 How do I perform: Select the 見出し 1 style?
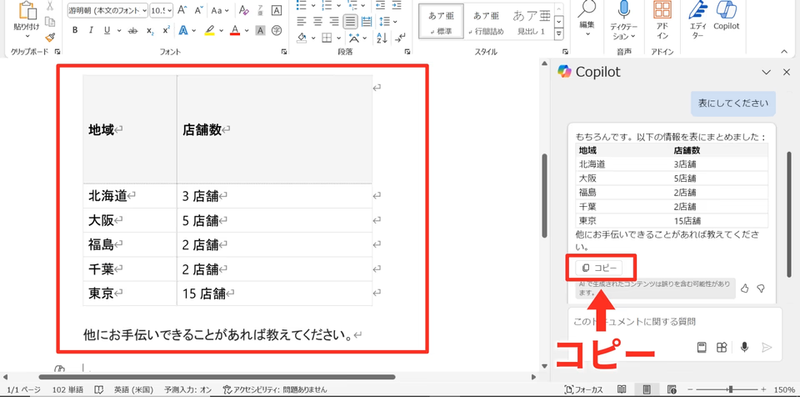(x=531, y=22)
